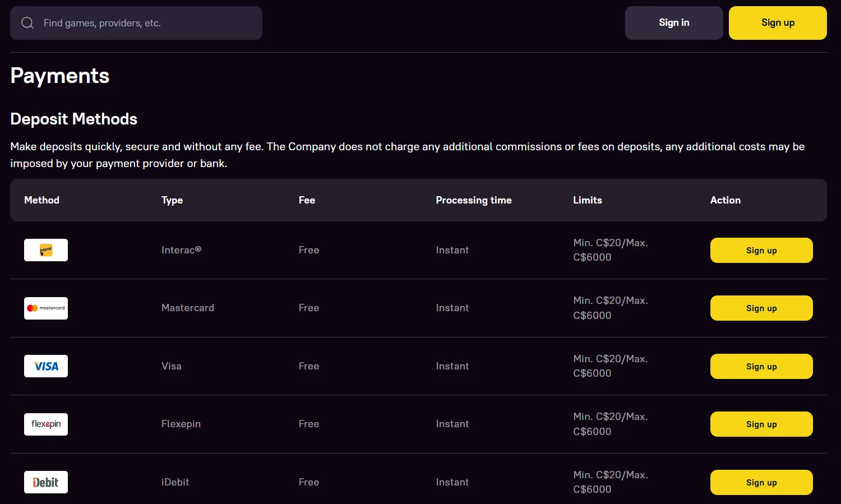This screenshot has width=841, height=504.
Task: Click Instant in the Flexepin row
Action: coord(452,424)
